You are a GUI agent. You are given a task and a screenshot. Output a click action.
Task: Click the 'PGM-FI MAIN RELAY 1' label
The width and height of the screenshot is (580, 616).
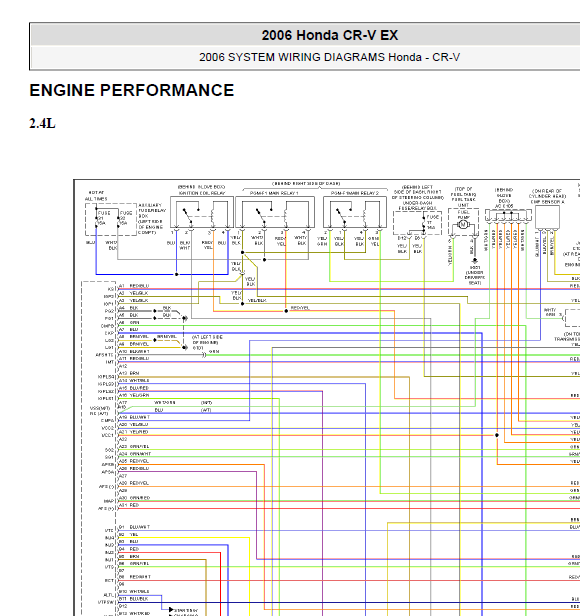pos(274,193)
